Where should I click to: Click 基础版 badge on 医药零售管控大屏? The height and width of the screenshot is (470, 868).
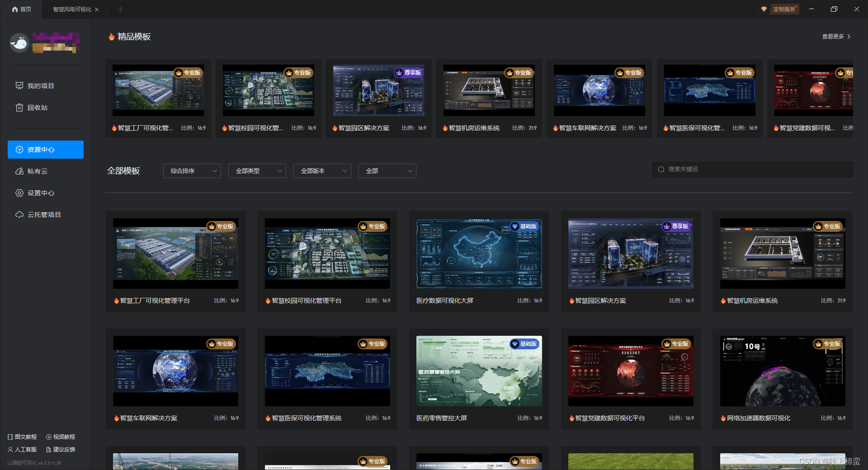524,344
